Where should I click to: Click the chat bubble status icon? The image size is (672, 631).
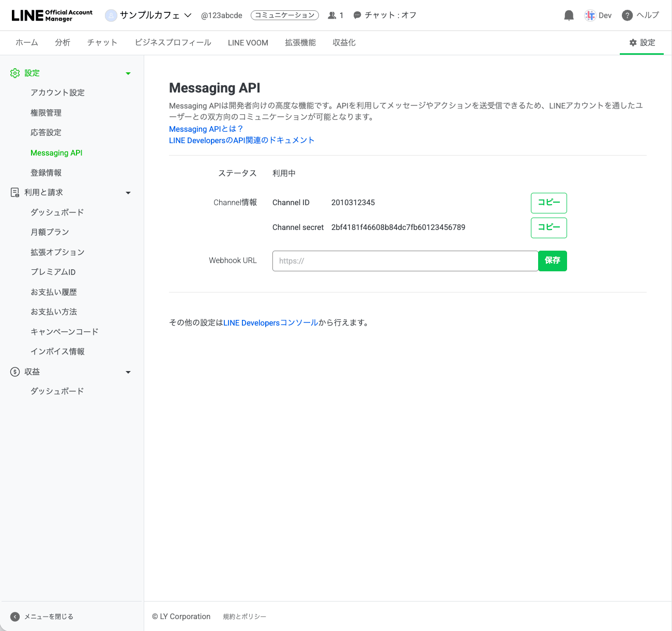[x=357, y=16]
